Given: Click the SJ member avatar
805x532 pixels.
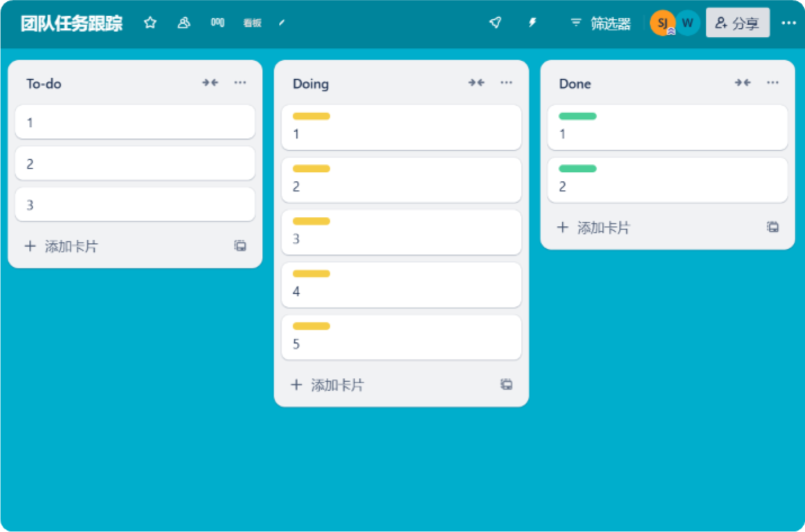Looking at the screenshot, I should (x=662, y=23).
